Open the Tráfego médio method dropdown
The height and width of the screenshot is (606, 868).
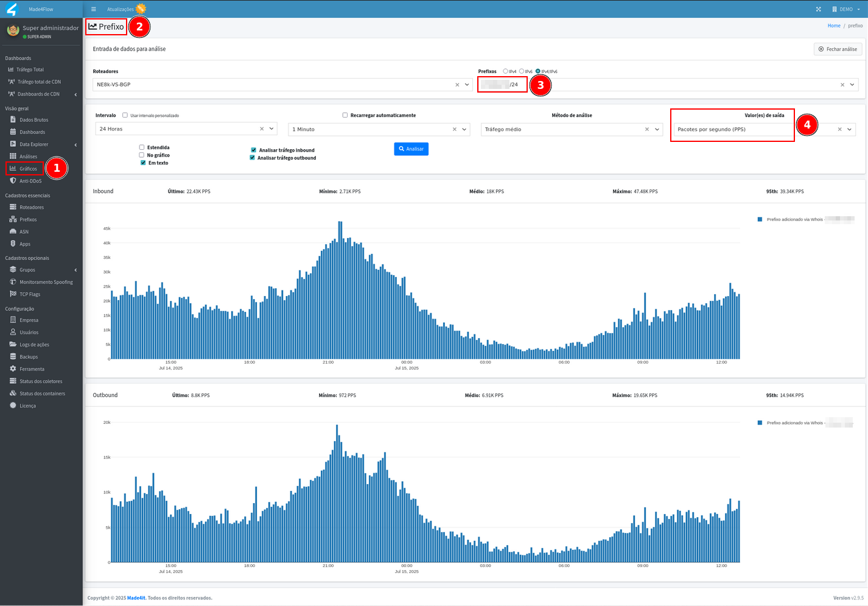click(x=657, y=129)
